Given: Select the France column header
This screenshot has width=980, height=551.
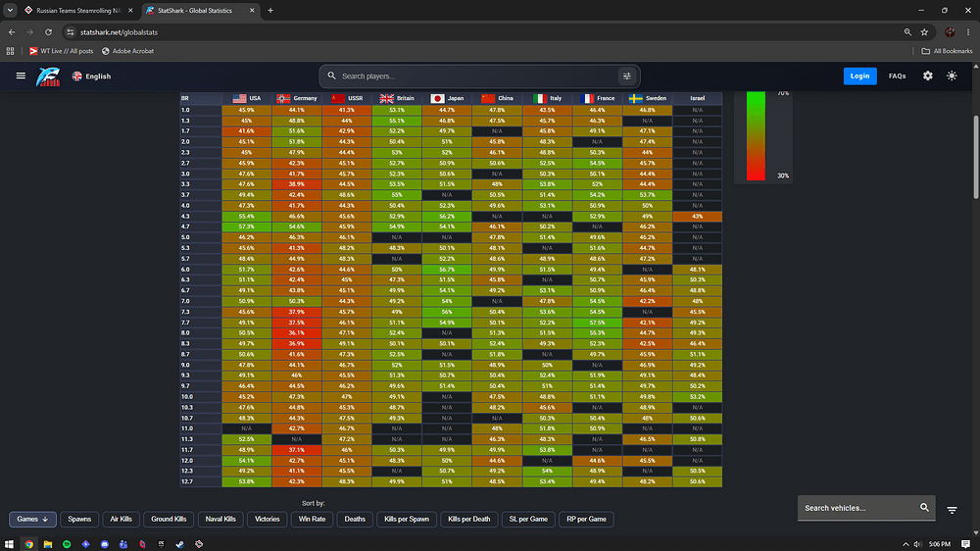Looking at the screenshot, I should [x=597, y=98].
